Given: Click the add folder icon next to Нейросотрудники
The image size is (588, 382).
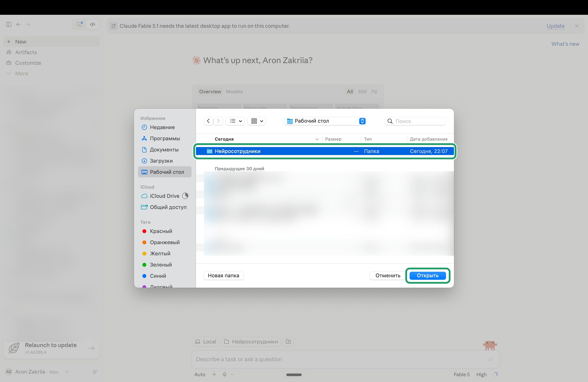Looking at the screenshot, I should (288, 341).
